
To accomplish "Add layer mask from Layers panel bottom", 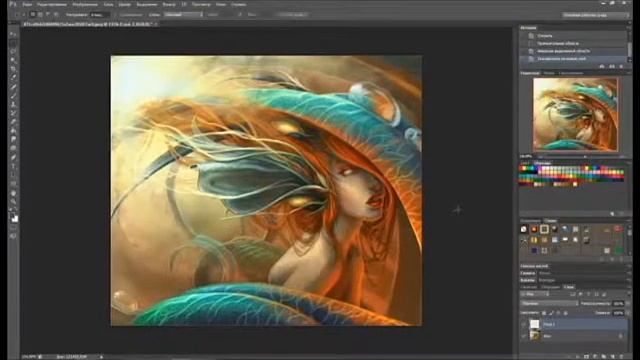I will pos(586,357).
